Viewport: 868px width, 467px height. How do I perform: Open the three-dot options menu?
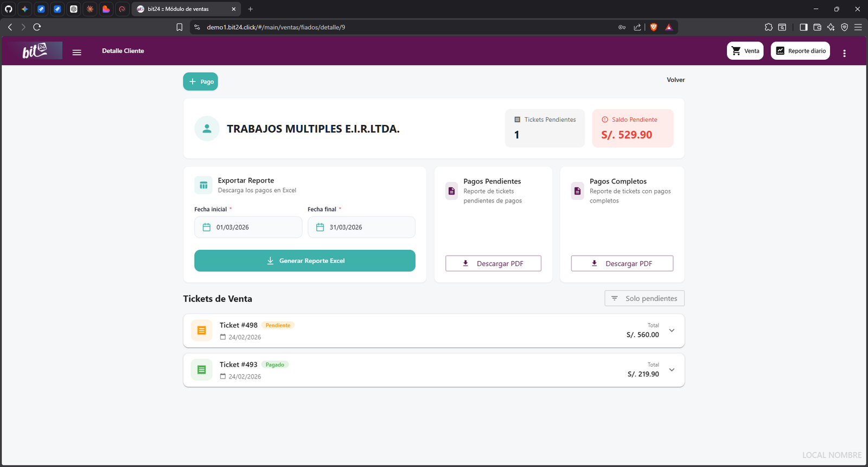tap(844, 53)
